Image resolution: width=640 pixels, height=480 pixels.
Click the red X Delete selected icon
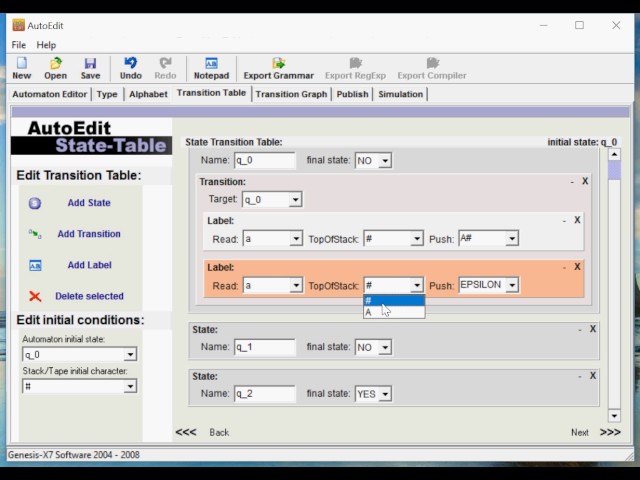tap(35, 296)
